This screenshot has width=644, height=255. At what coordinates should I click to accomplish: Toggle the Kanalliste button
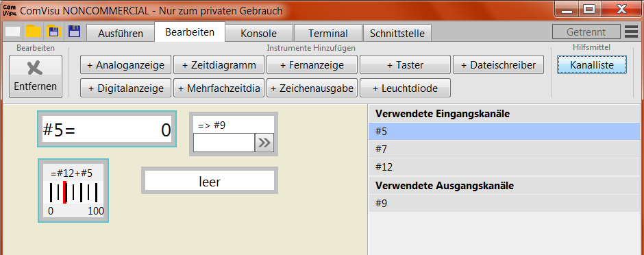(592, 65)
